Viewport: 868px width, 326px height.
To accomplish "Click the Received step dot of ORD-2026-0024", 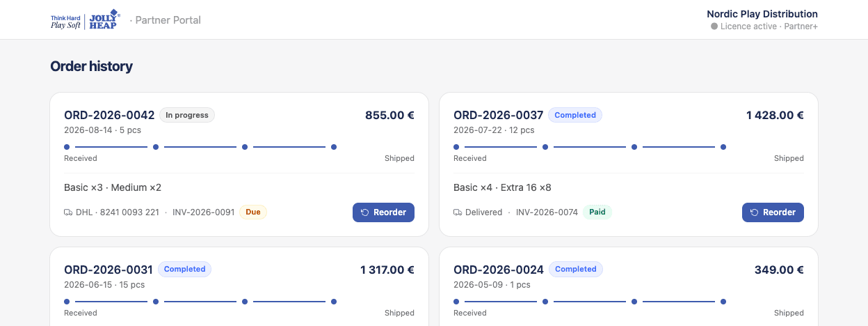I will tap(456, 302).
